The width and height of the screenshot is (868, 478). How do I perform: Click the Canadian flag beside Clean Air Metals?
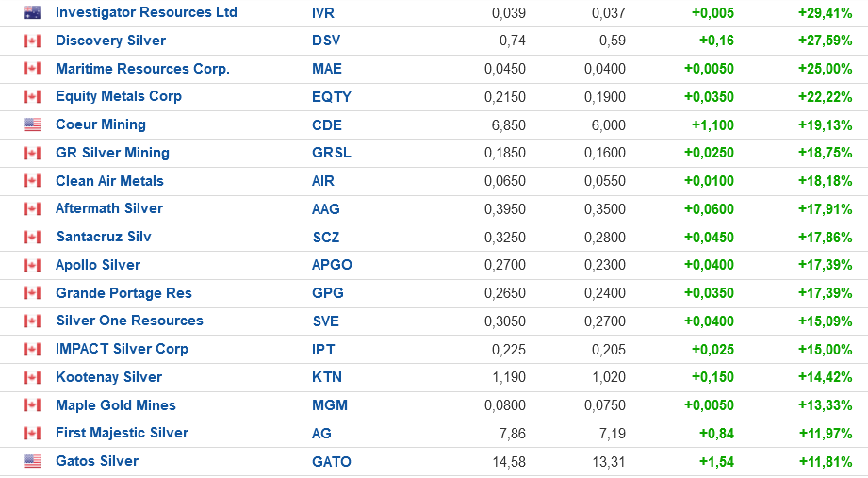(32, 181)
